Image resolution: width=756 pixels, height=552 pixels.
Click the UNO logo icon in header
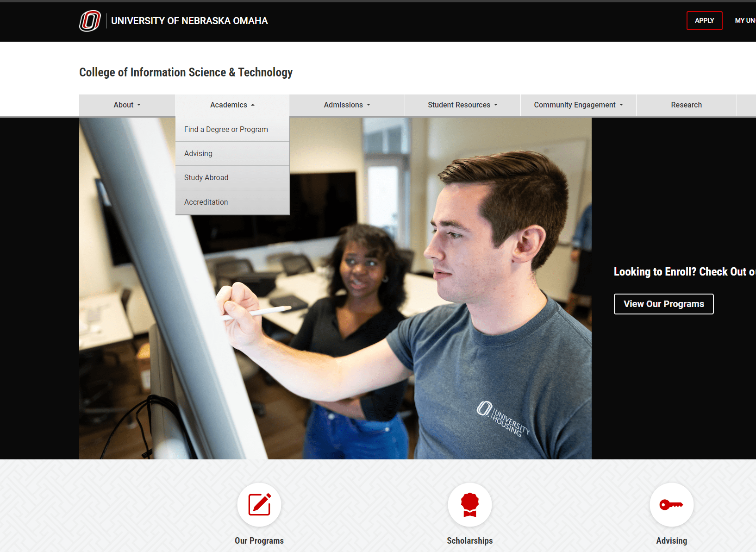(90, 21)
